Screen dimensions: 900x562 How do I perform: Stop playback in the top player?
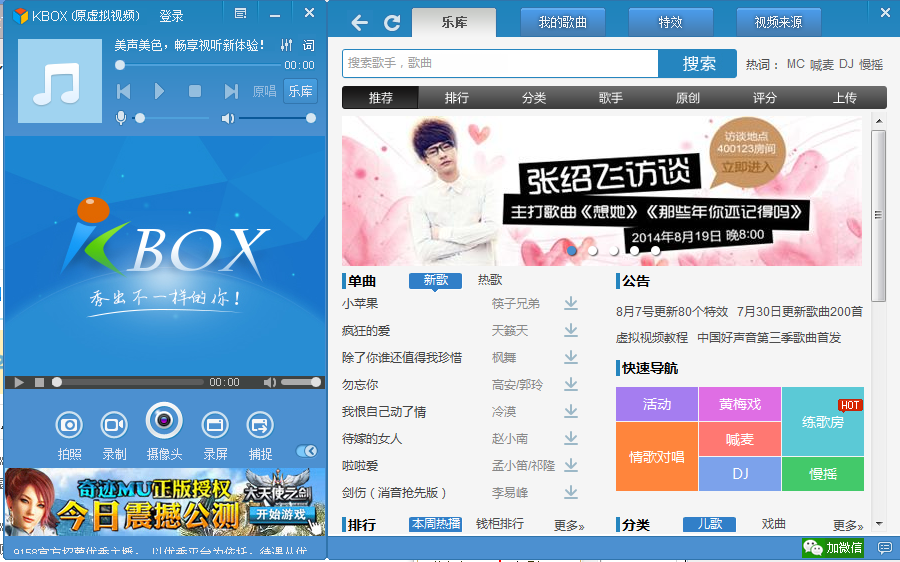click(x=195, y=91)
